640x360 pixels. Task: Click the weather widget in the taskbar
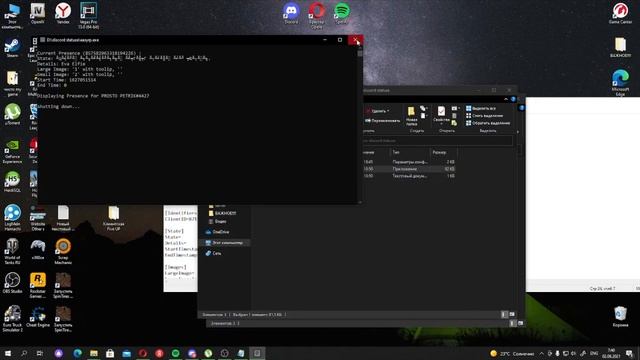512,353
